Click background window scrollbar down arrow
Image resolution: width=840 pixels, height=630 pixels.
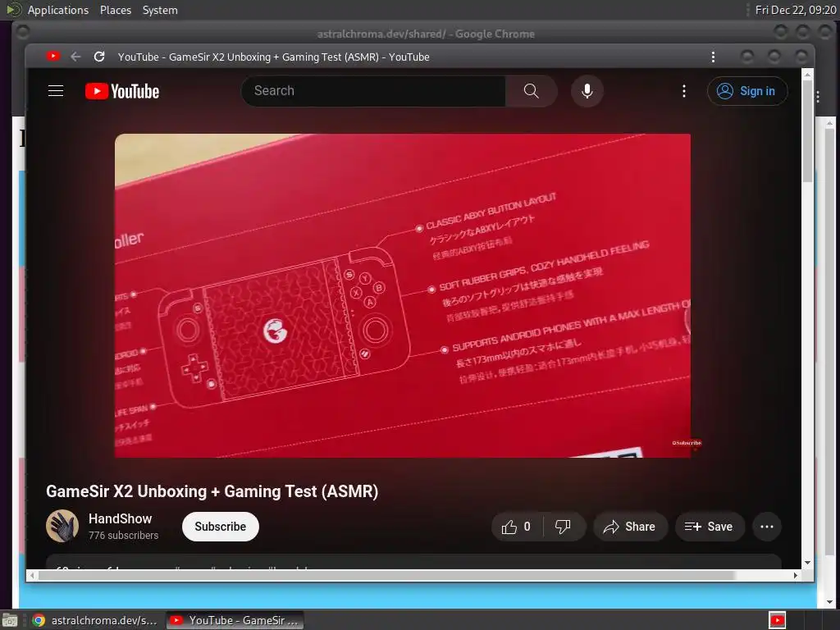(829, 603)
